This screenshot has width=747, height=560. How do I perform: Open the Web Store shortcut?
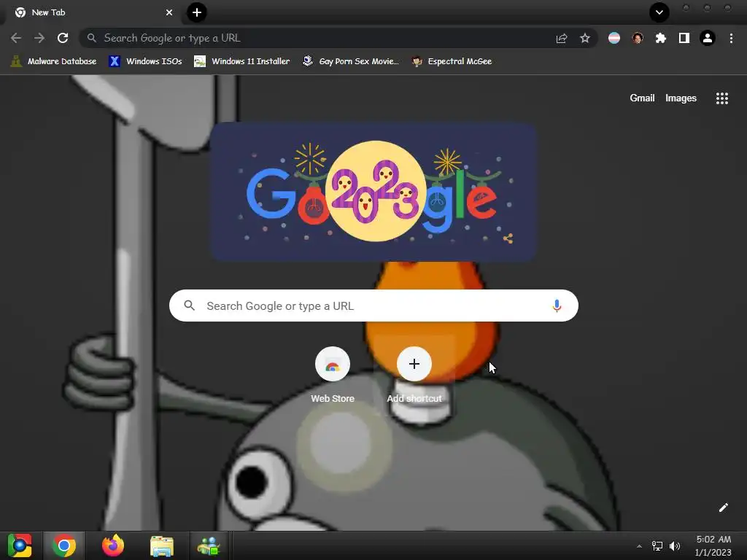point(333,376)
